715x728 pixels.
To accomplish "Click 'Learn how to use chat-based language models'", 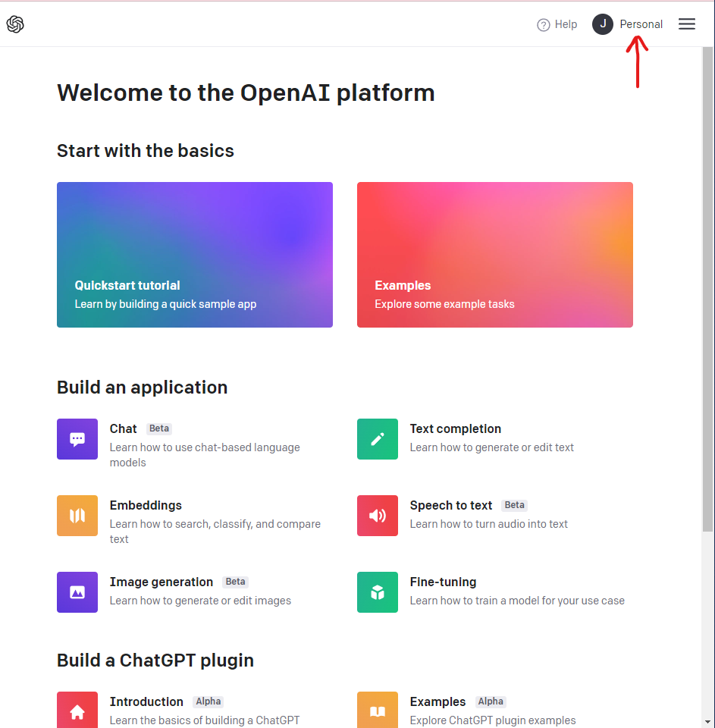I will (205, 455).
